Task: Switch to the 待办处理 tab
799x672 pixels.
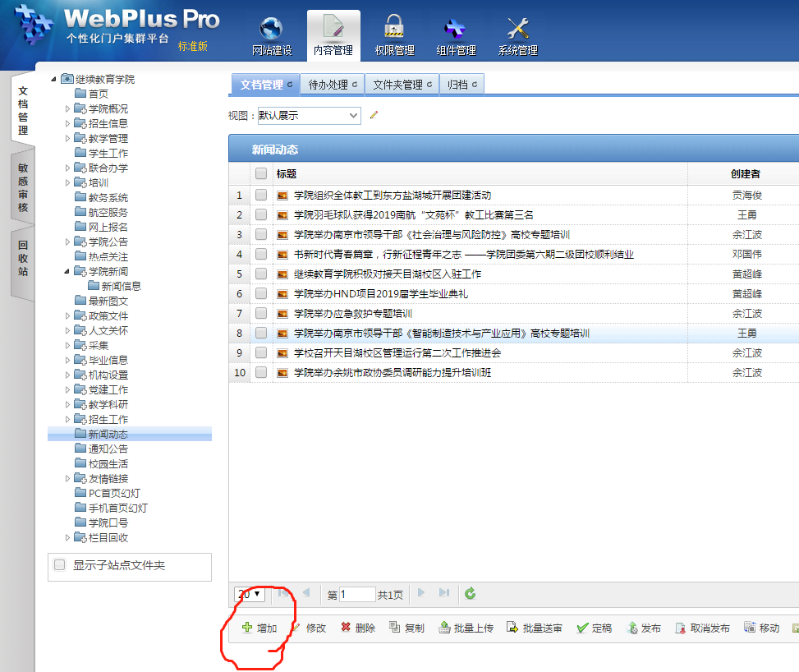Action: [x=333, y=85]
